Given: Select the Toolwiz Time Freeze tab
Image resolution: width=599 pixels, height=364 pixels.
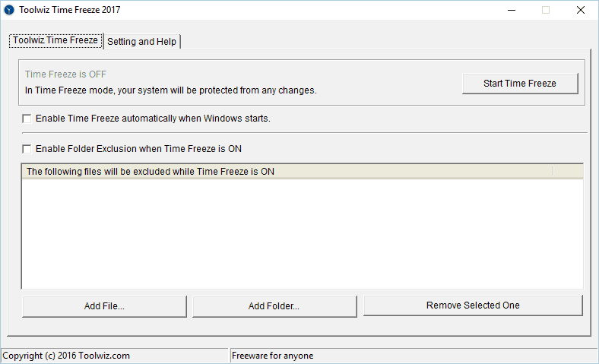Looking at the screenshot, I should pos(55,40).
